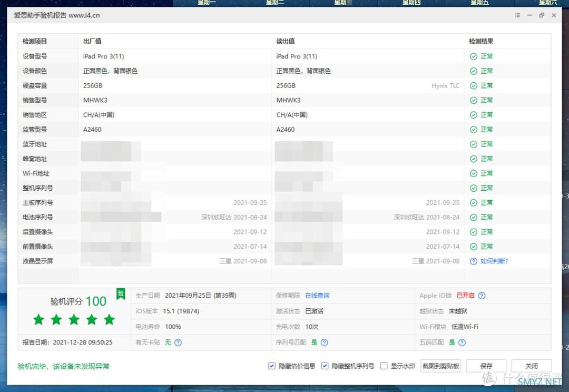569x392 pixels.
Task: Open the title bar menu list icon
Action: coord(517,15)
